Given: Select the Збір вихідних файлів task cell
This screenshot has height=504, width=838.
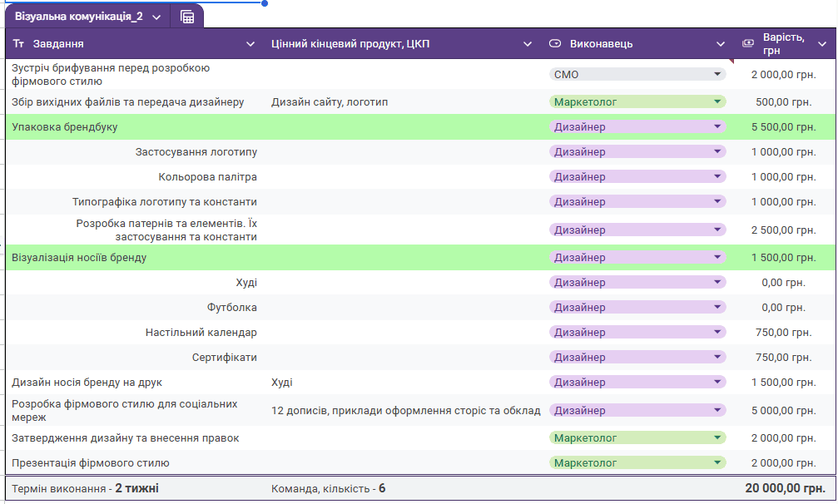Looking at the screenshot, I should pos(136,101).
